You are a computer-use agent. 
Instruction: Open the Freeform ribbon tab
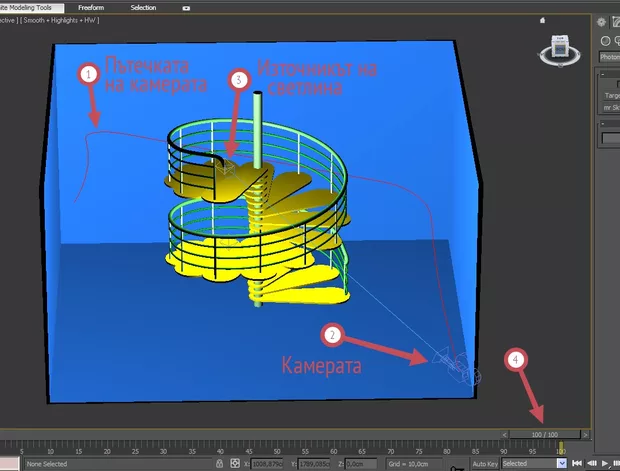click(x=93, y=7)
